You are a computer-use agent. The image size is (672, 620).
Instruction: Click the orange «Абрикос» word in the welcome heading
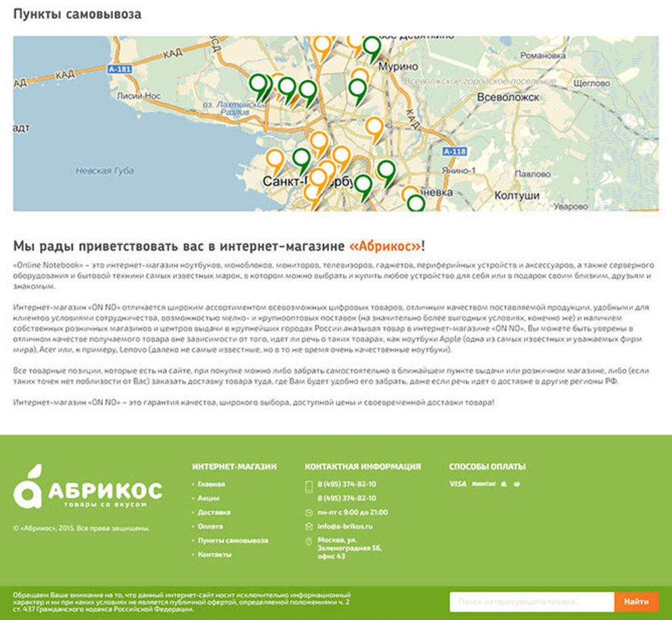coord(385,246)
